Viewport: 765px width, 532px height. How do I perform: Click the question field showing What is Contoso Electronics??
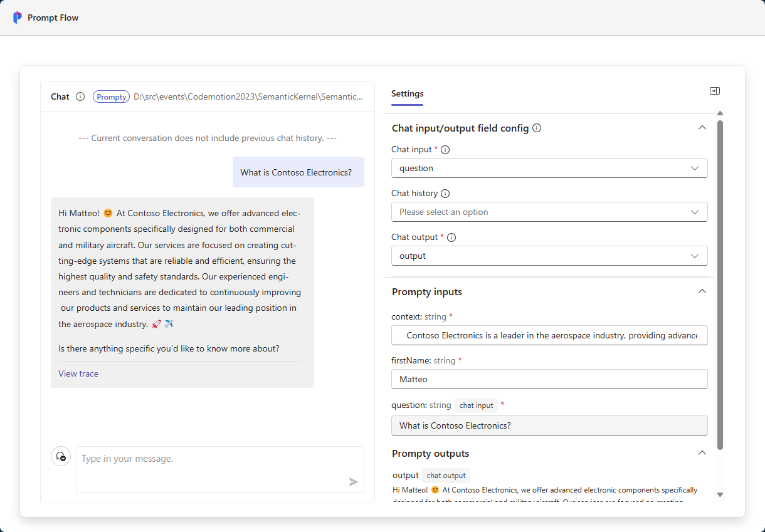(549, 425)
